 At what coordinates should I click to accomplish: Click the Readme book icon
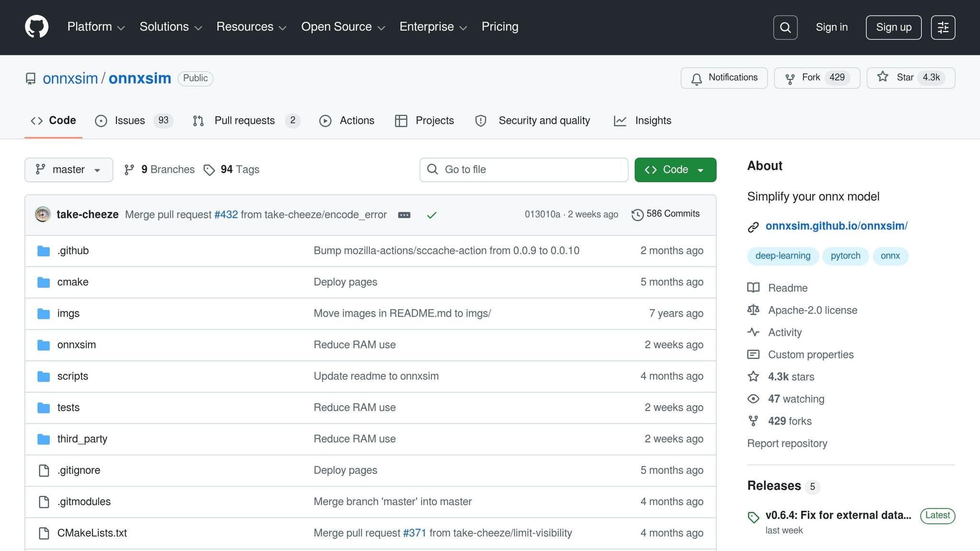[x=753, y=287]
